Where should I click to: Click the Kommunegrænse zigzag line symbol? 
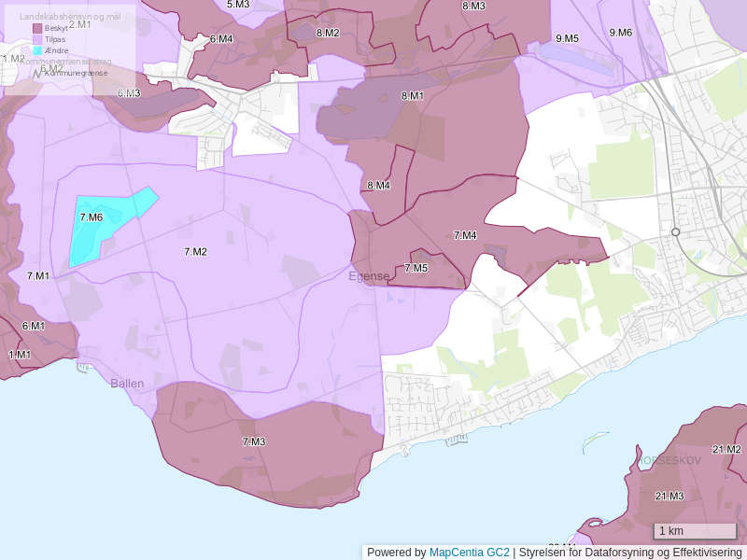pyautogui.click(x=37, y=73)
